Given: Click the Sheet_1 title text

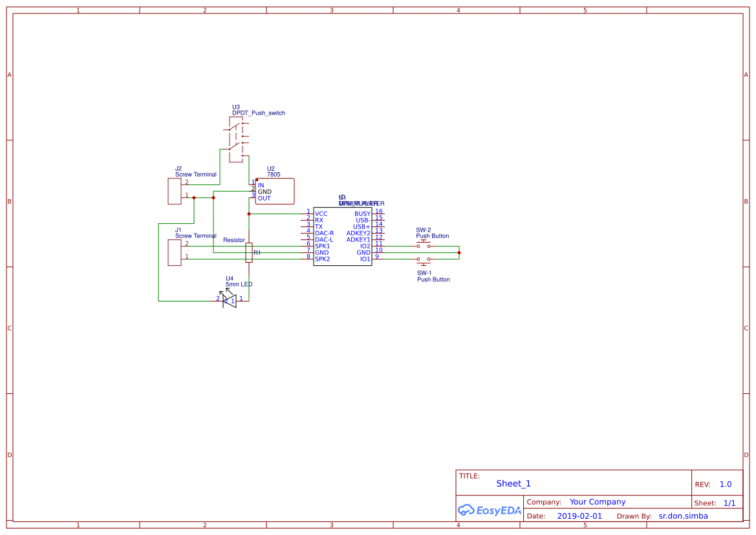Looking at the screenshot, I should pyautogui.click(x=513, y=483).
